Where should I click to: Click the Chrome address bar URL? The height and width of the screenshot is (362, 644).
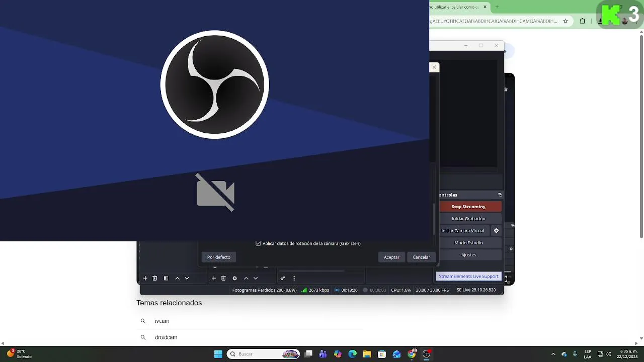493,21
